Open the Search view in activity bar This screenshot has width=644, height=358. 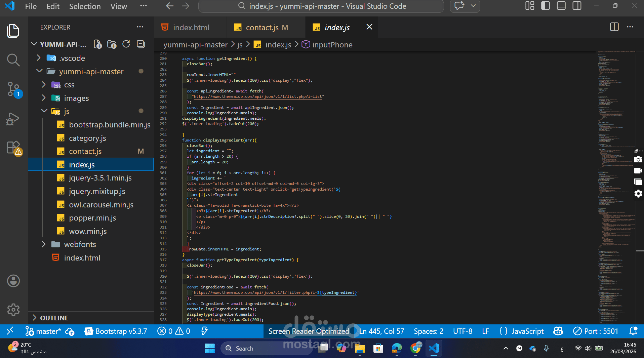(x=13, y=60)
